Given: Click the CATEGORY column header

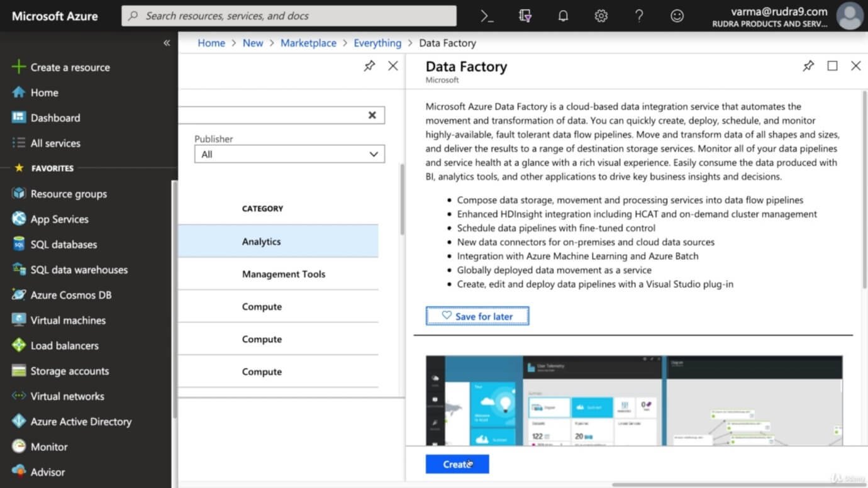Looking at the screenshot, I should click(x=262, y=208).
